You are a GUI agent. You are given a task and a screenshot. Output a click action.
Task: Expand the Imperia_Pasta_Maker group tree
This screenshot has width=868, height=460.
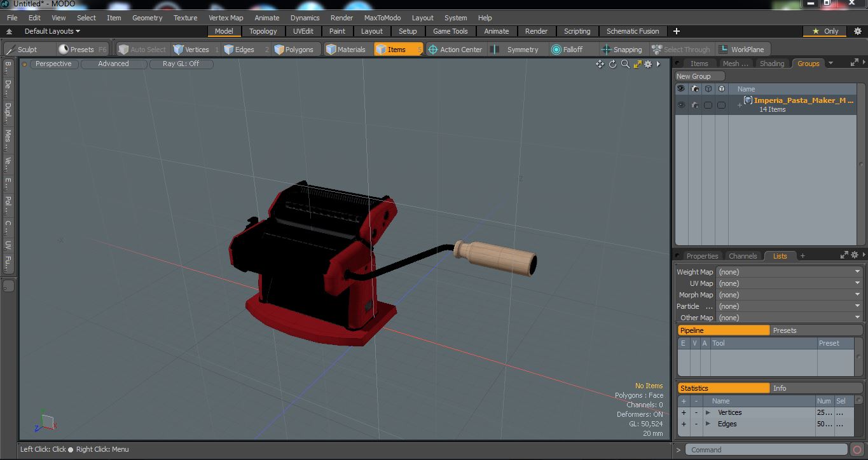[x=740, y=105]
